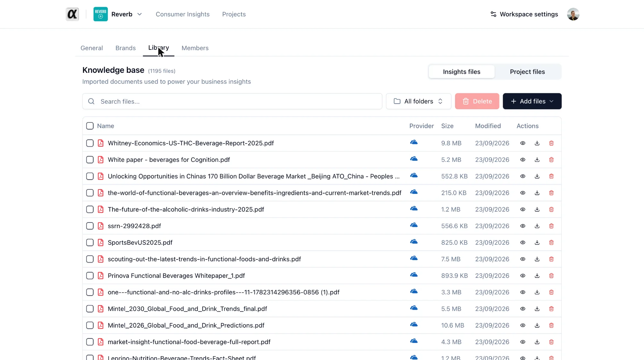Switch to the General tab
Screen dimensions: 644x360
(x=92, y=48)
